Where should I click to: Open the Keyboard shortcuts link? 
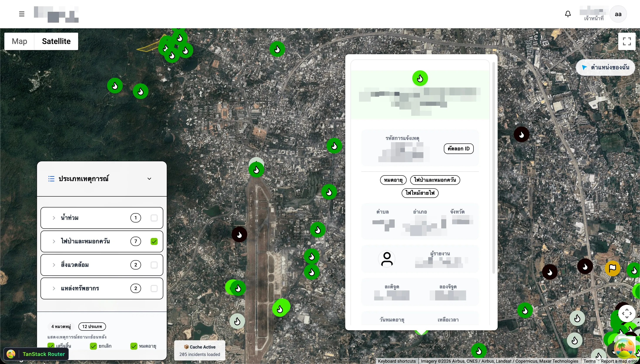[397, 361]
